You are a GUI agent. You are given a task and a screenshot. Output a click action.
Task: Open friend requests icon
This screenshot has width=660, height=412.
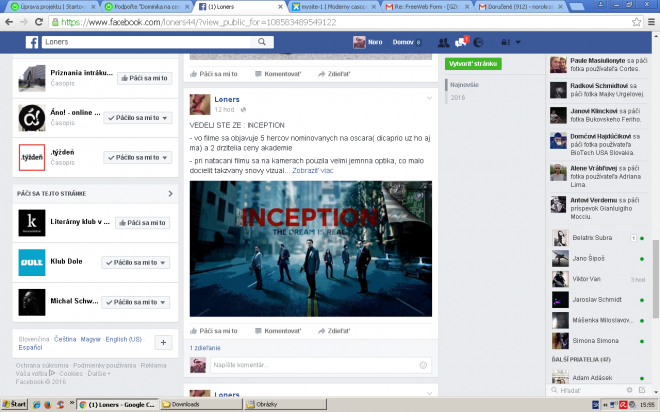click(x=443, y=42)
